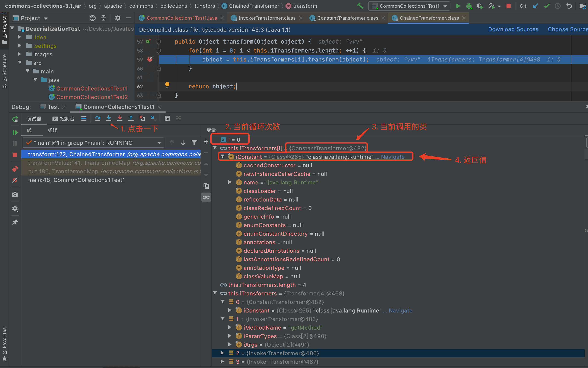Open CommonCollections1Test2 in project tree
The image size is (588, 368).
pyautogui.click(x=92, y=97)
